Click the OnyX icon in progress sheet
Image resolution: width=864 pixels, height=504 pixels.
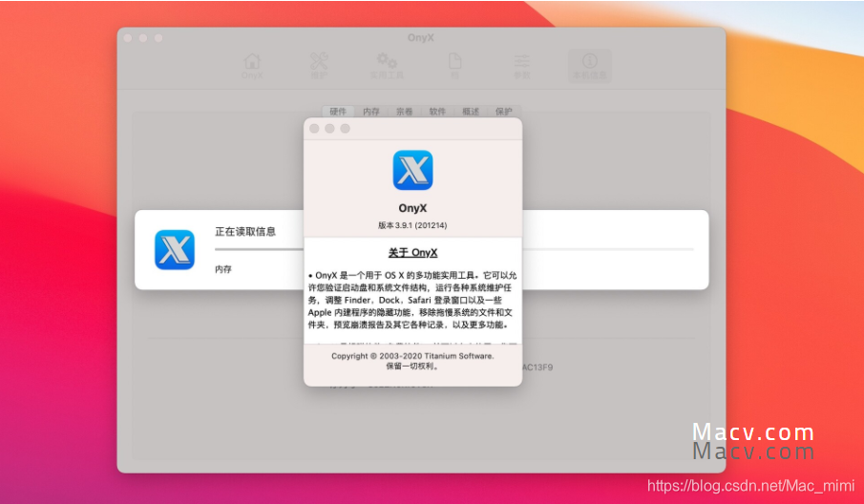point(175,249)
